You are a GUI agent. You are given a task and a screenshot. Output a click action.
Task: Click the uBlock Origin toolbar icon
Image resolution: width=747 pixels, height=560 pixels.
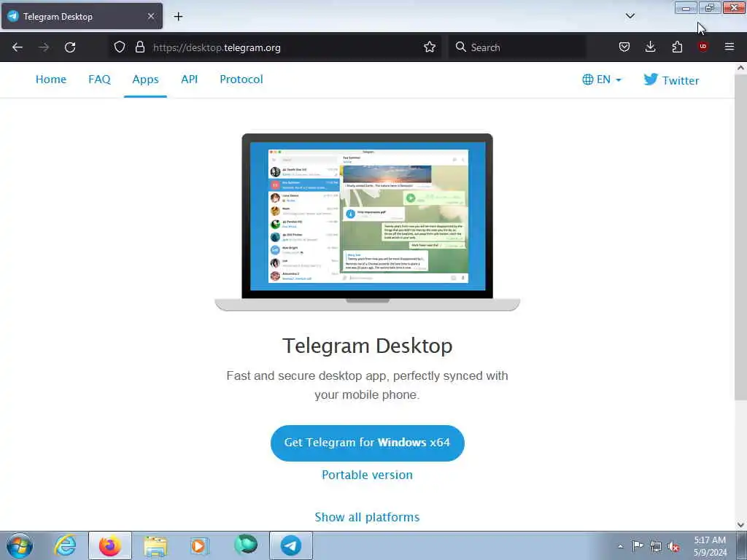point(703,47)
